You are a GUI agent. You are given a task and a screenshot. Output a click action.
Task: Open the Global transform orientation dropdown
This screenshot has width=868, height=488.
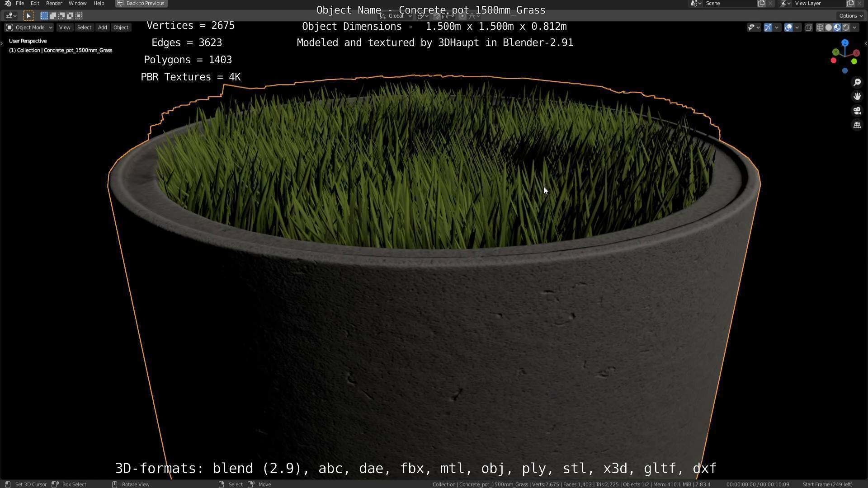tap(396, 16)
